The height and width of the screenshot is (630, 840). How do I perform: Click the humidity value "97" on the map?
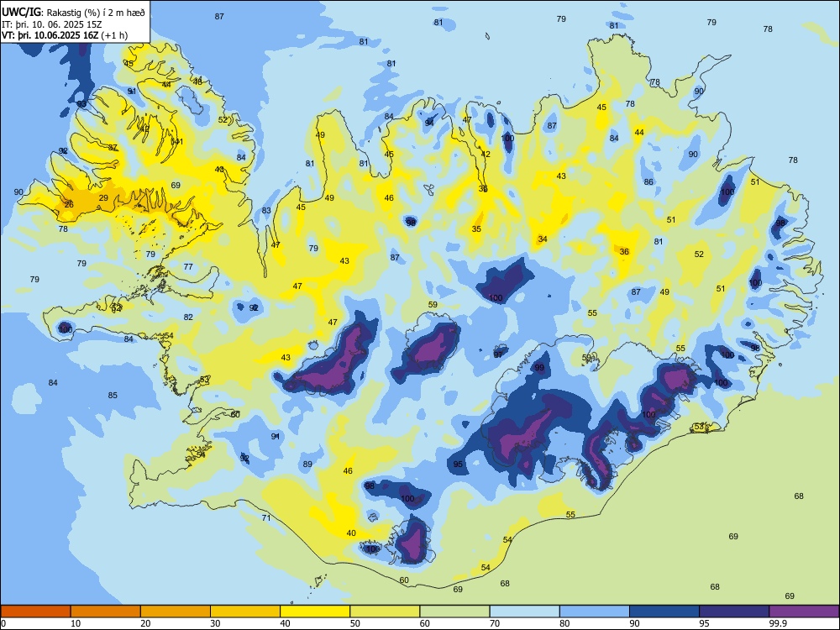tap(499, 354)
